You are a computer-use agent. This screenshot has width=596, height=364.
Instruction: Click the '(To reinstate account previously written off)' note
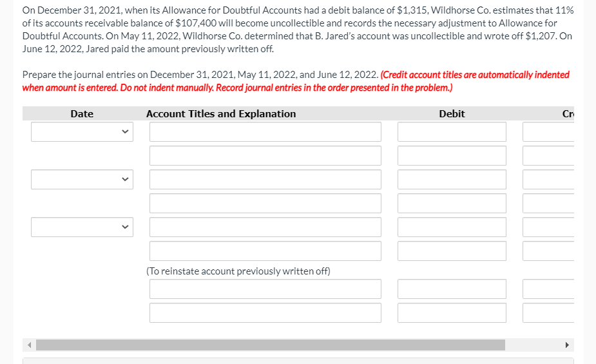click(238, 271)
